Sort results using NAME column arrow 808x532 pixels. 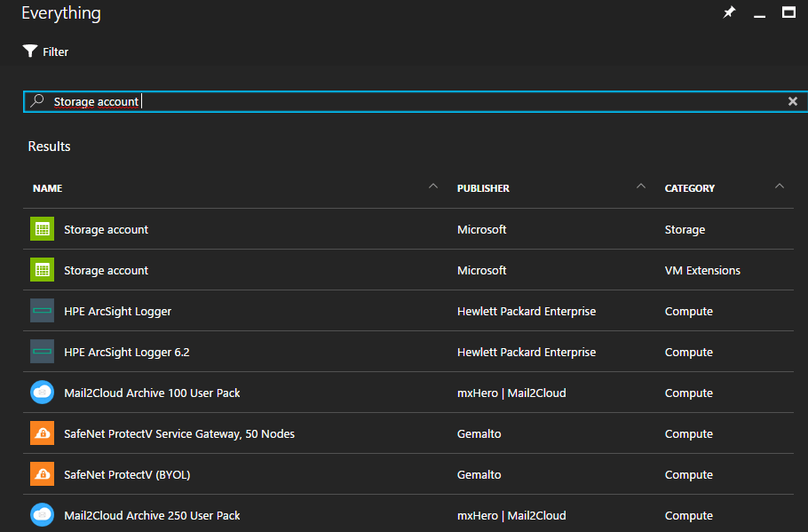coord(433,187)
